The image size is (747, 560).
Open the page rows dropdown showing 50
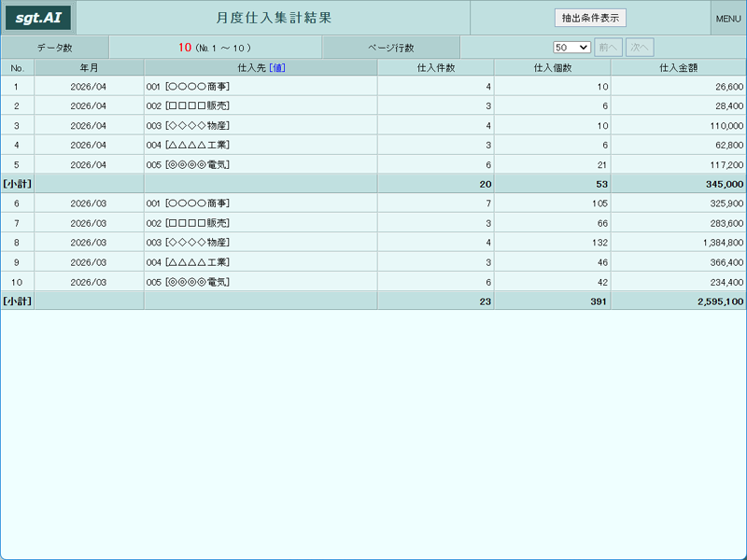click(571, 48)
